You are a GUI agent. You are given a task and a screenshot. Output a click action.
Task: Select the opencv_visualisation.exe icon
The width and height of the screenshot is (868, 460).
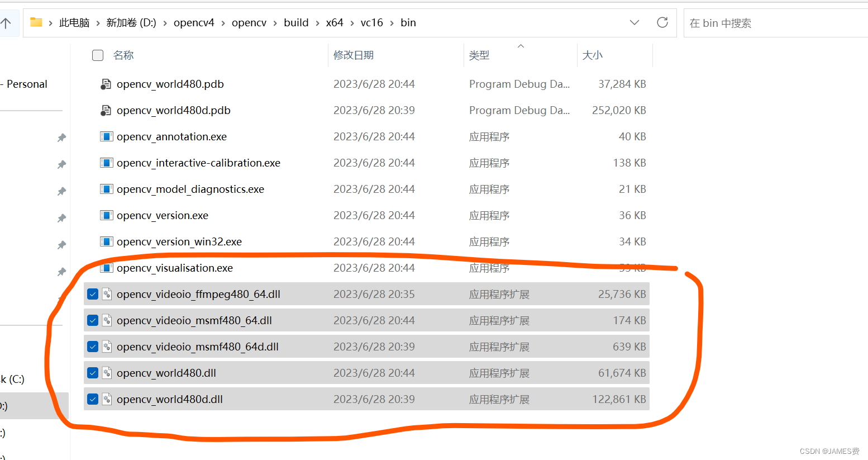(x=107, y=268)
